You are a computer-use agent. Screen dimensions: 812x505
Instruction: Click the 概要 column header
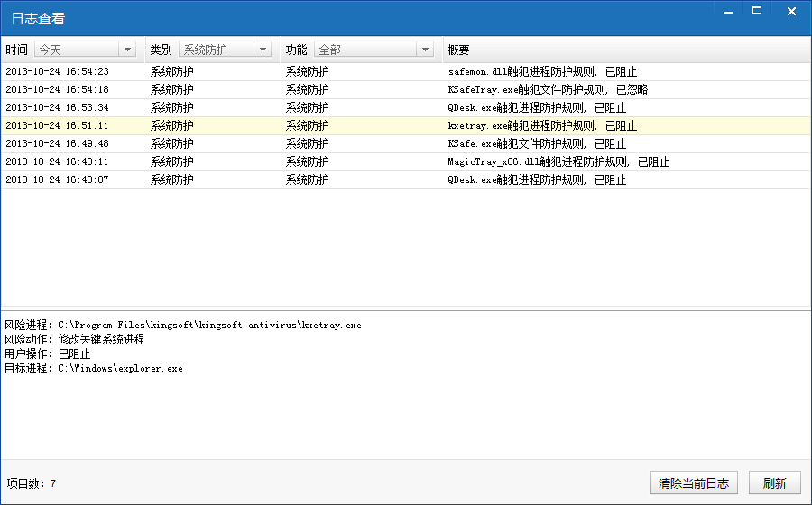point(458,50)
